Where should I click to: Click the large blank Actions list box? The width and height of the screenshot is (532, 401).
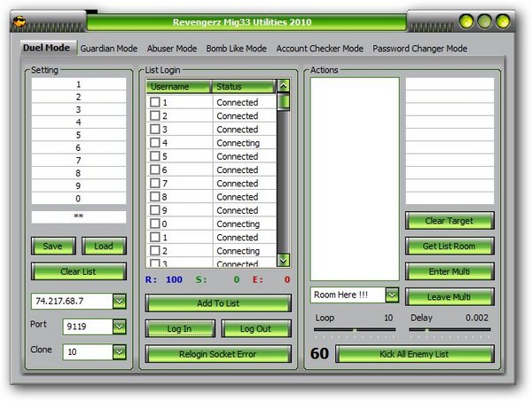355,179
